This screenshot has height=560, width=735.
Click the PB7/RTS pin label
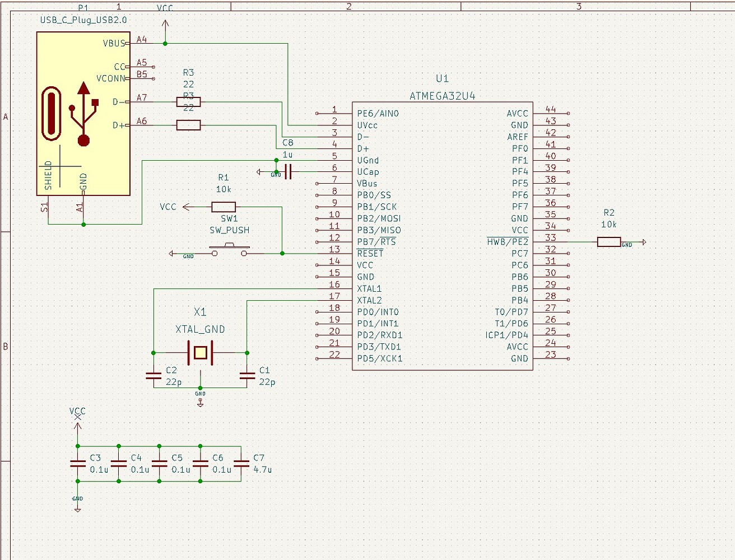click(376, 242)
